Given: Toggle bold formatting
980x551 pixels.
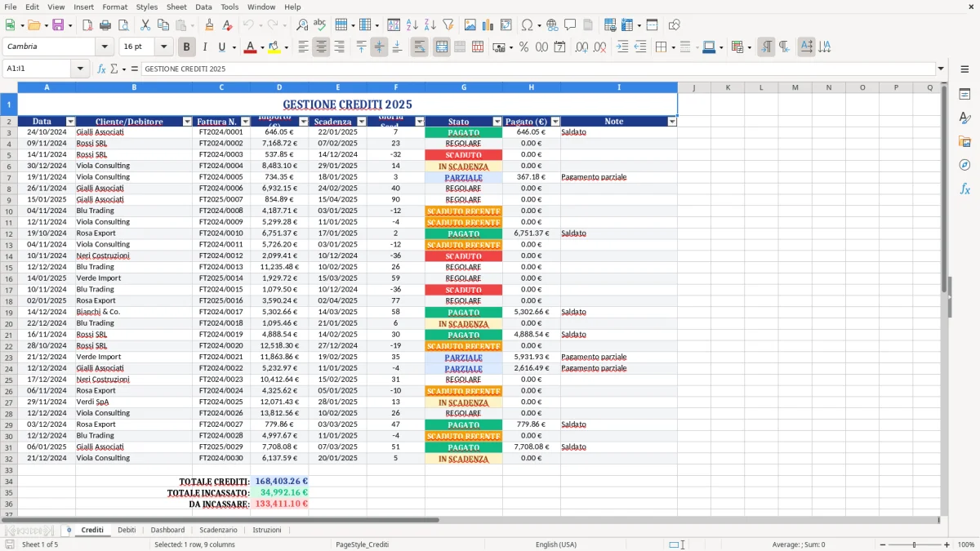Looking at the screenshot, I should tap(186, 47).
